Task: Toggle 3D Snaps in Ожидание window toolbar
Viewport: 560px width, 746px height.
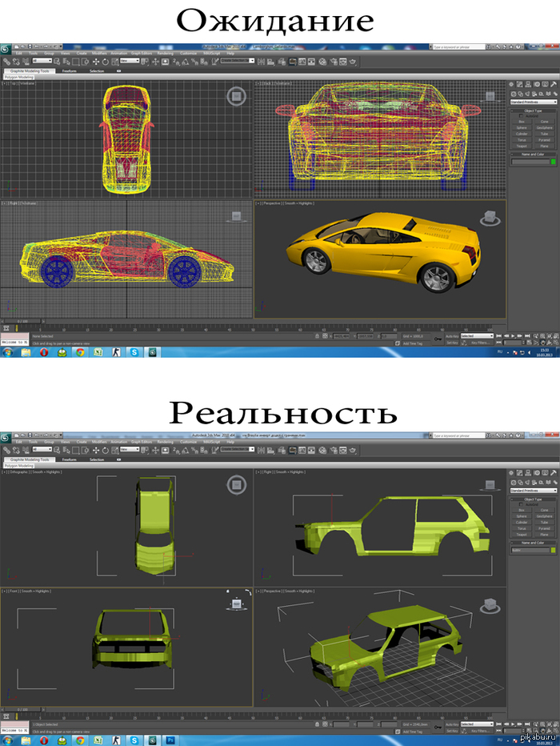Action: pos(176,62)
